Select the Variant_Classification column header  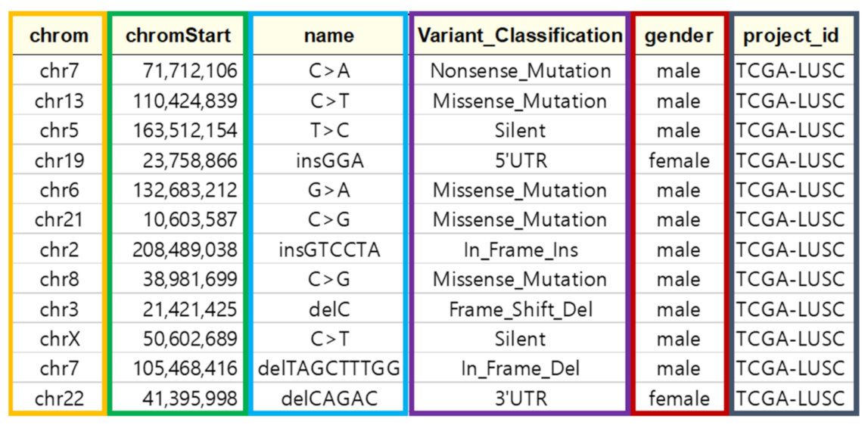(x=520, y=36)
